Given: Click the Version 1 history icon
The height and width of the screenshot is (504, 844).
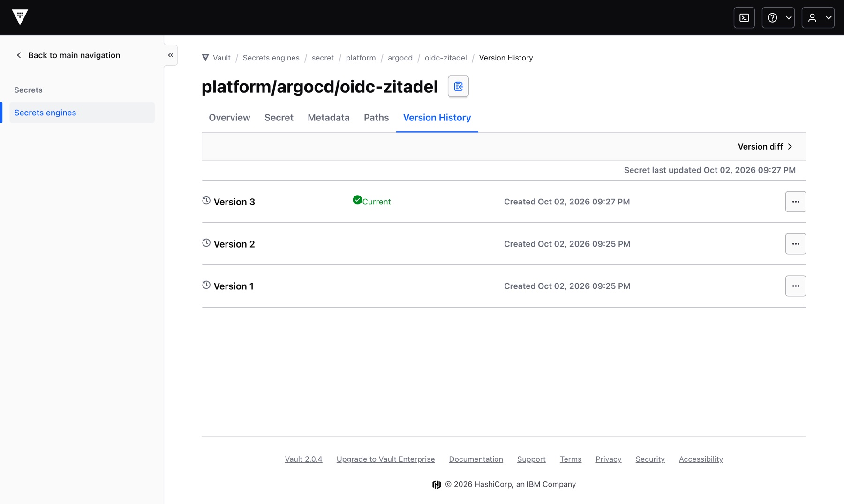Looking at the screenshot, I should 206,285.
